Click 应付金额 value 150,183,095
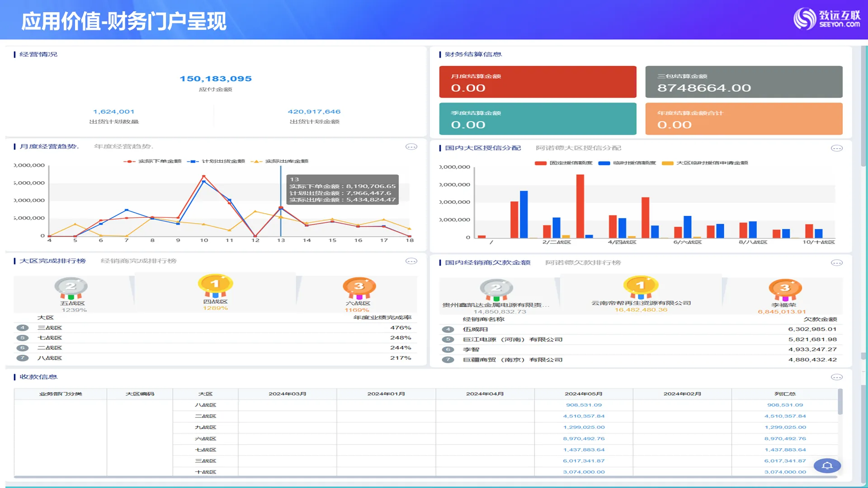 (216, 79)
